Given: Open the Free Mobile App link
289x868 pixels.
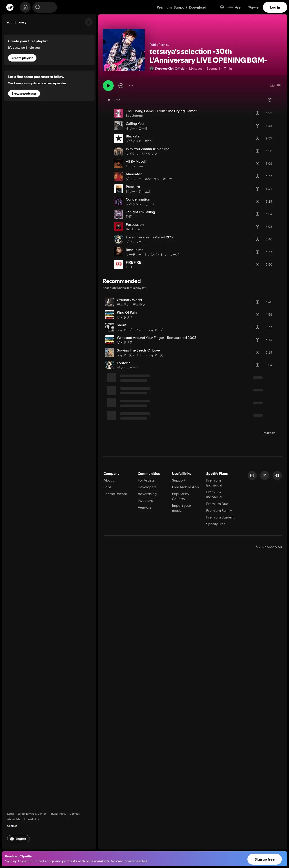Looking at the screenshot, I should coord(185,487).
